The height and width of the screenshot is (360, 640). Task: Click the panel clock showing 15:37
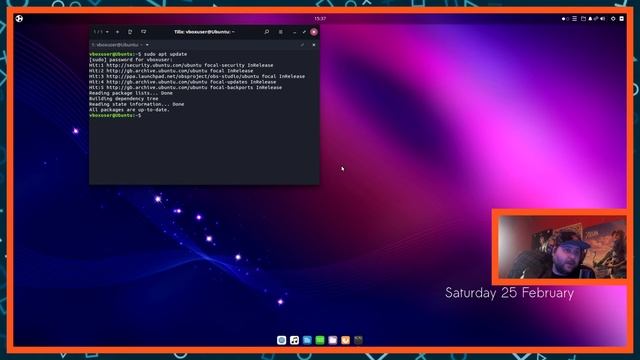point(320,18)
